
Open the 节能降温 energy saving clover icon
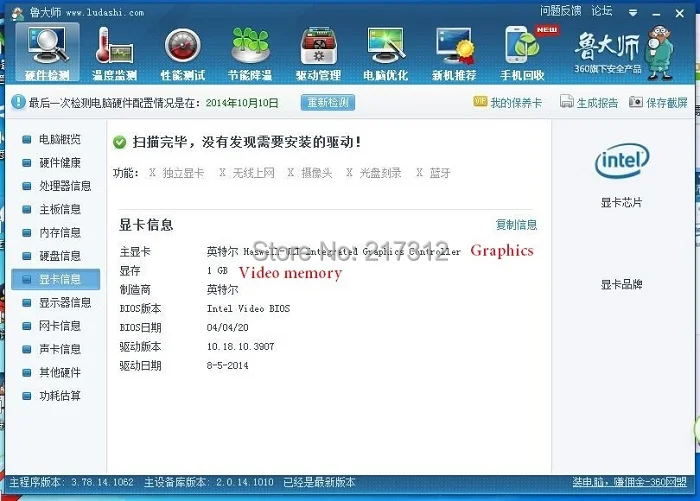pyautogui.click(x=250, y=52)
